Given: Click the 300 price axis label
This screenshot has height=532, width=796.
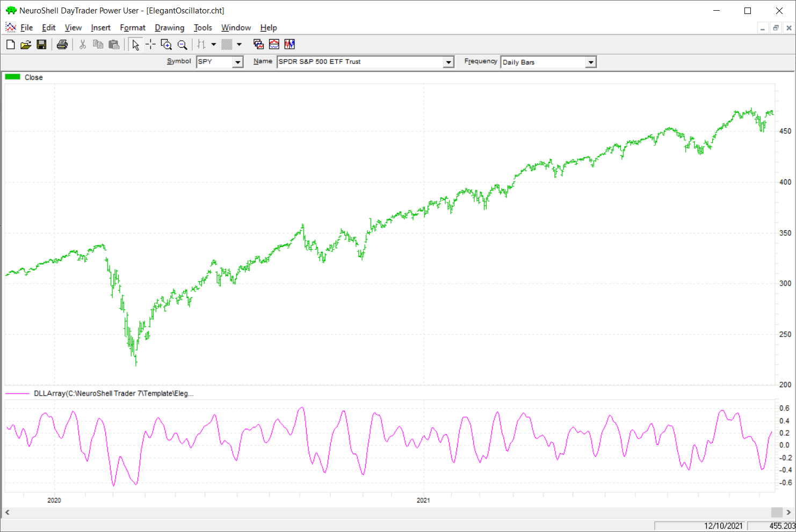Looking at the screenshot, I should click(785, 283).
